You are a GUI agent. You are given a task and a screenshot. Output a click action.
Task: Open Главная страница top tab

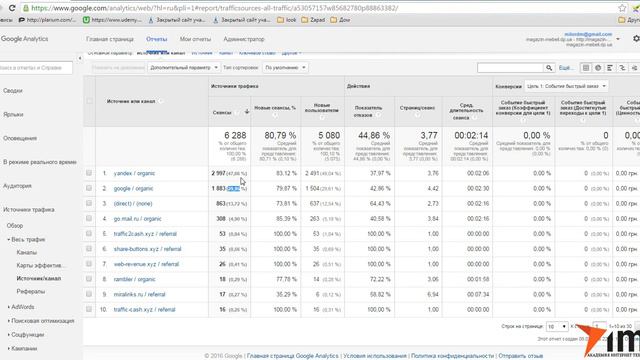[x=110, y=39]
